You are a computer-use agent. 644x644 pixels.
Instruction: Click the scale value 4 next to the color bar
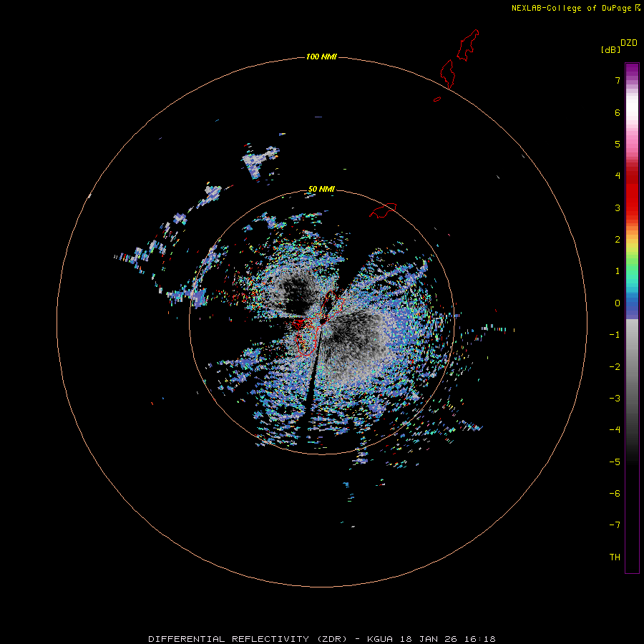coord(618,176)
